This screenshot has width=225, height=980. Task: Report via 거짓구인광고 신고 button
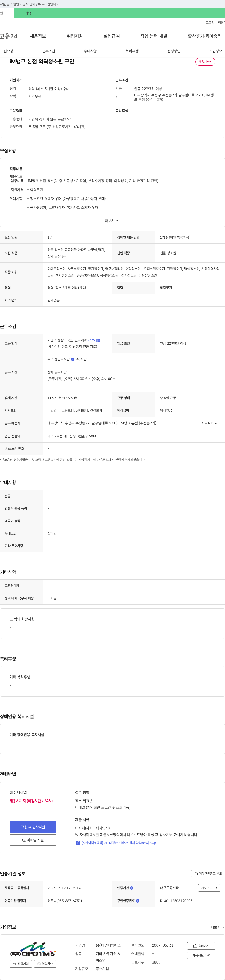208,873
